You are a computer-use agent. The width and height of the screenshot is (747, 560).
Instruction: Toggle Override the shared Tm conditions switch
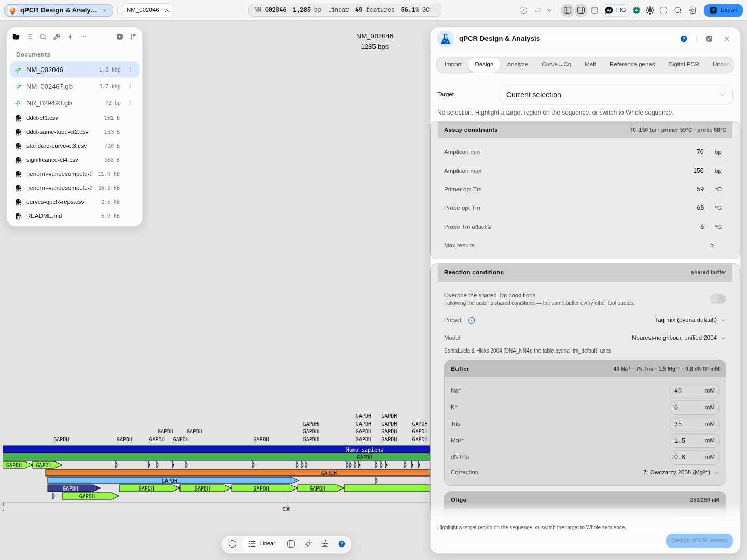(x=718, y=299)
